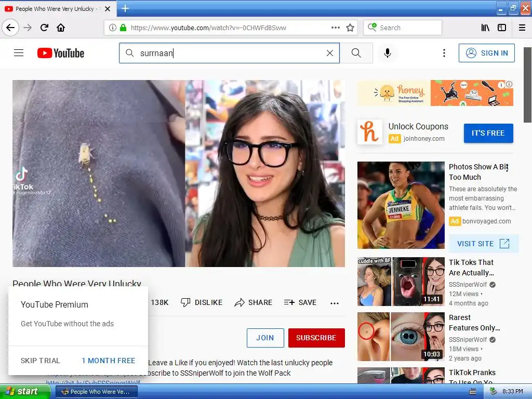Click the page's vertical scrollbar thumb
The width and height of the screenshot is (532, 399).
(528, 85)
